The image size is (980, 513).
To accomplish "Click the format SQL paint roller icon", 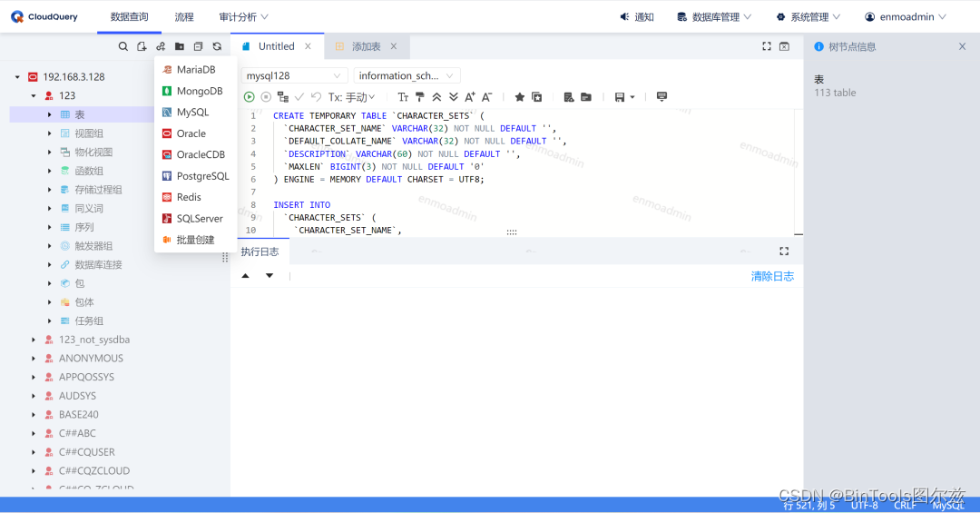I will [x=420, y=97].
